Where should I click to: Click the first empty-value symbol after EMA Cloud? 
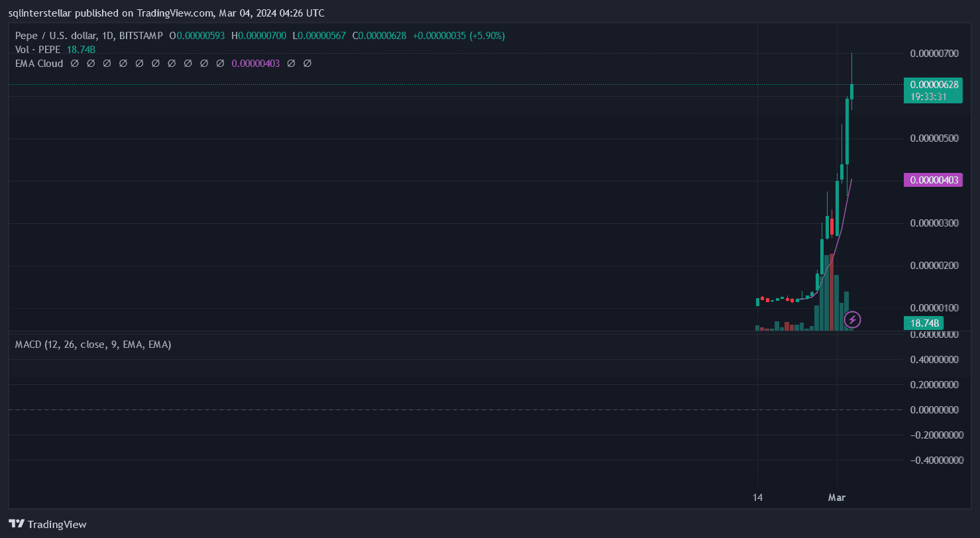click(75, 64)
